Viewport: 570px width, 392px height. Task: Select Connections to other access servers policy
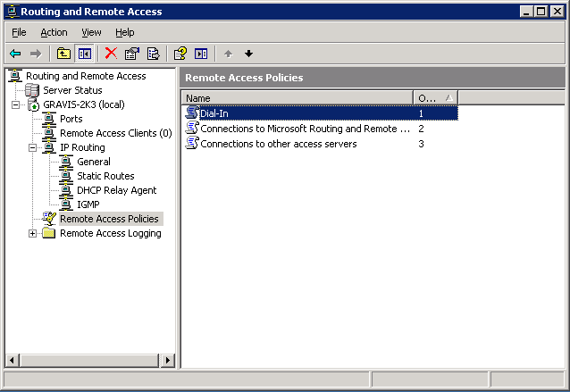point(279,144)
